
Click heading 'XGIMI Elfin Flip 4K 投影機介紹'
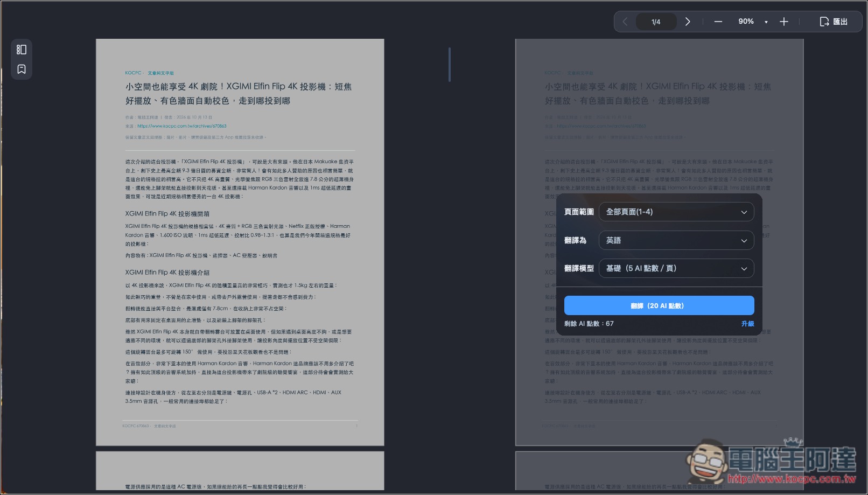[167, 273]
